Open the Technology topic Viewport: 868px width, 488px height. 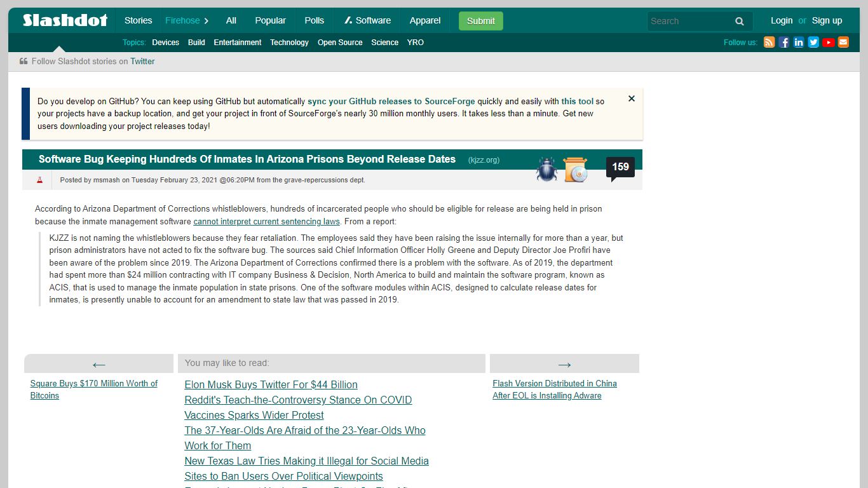[289, 43]
